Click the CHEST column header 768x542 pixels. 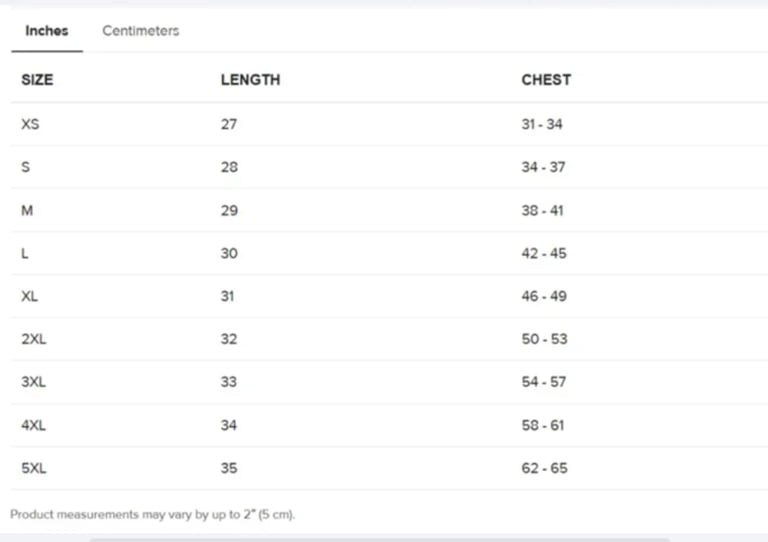click(546, 80)
